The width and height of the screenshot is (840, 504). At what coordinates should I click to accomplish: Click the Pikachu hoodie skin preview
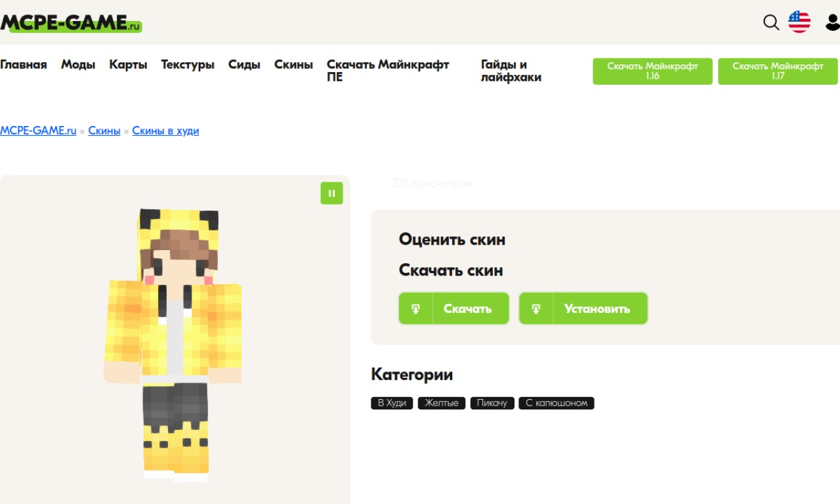(x=173, y=345)
